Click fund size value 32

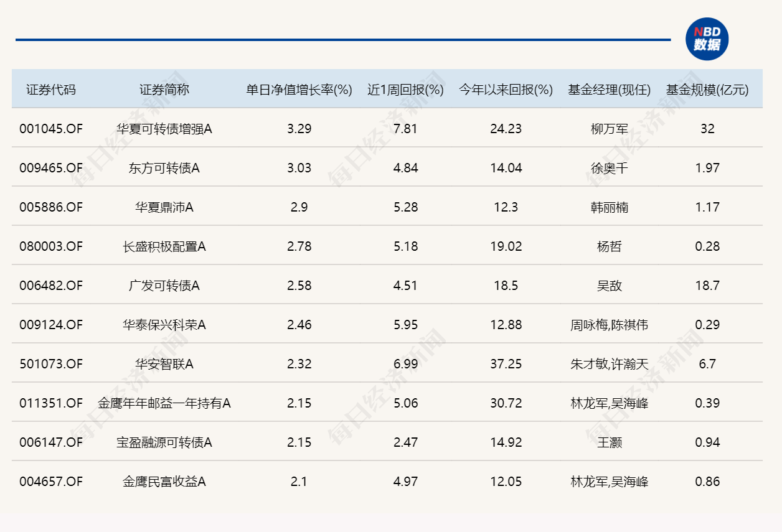point(707,129)
